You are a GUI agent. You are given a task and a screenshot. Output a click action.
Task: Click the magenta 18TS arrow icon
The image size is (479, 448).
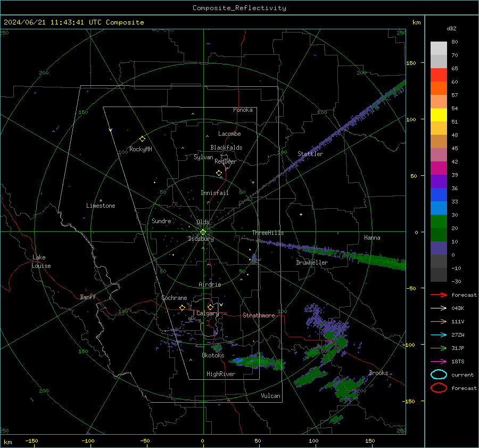click(x=439, y=362)
